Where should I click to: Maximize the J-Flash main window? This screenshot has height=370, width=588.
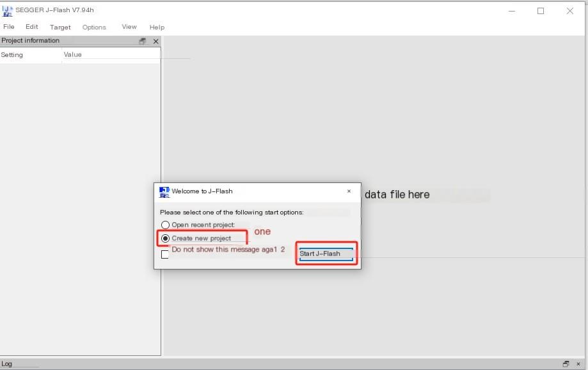(x=541, y=11)
